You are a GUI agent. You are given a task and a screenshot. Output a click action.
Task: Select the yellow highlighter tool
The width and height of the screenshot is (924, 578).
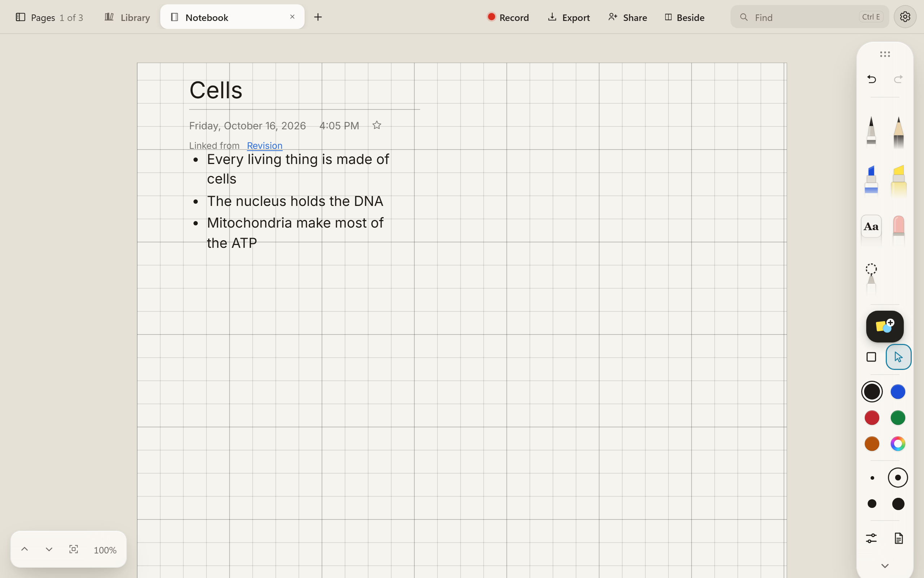click(898, 181)
